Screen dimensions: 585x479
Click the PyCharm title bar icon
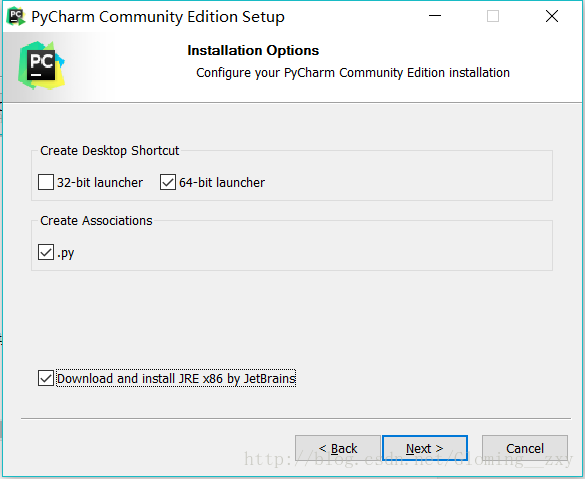tap(16, 16)
